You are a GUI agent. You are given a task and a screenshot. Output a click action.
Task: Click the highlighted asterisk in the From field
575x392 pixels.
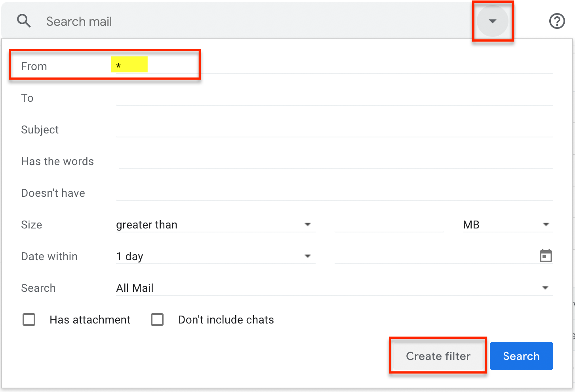pyautogui.click(x=129, y=65)
